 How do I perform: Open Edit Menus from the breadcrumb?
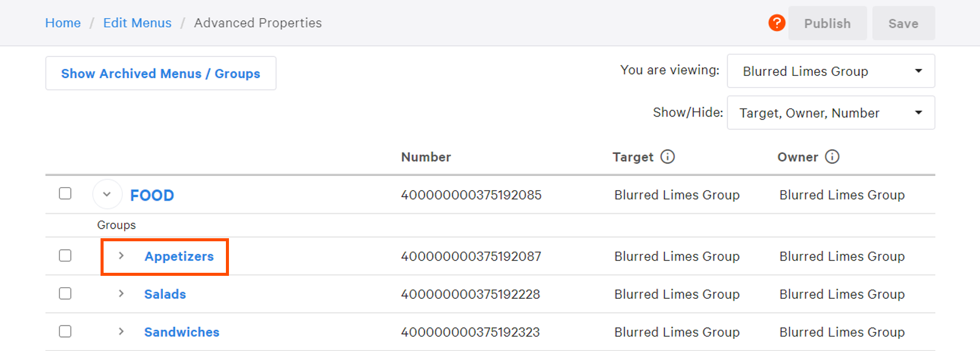(x=137, y=22)
